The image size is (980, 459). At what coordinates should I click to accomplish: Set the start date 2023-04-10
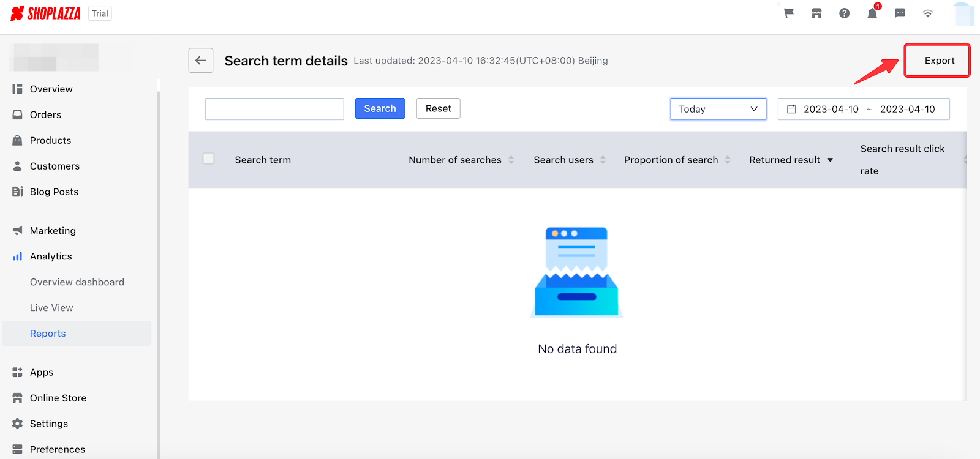point(831,109)
